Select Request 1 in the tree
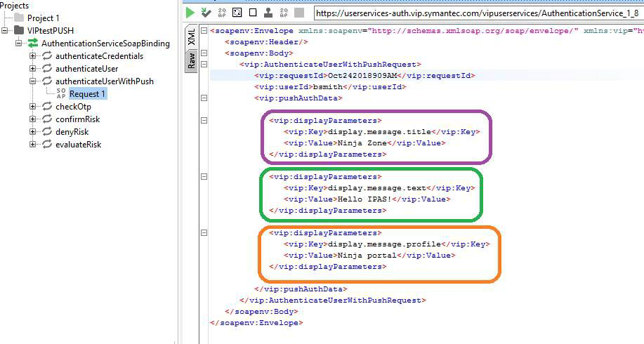This screenshot has height=344, width=644. pos(87,94)
